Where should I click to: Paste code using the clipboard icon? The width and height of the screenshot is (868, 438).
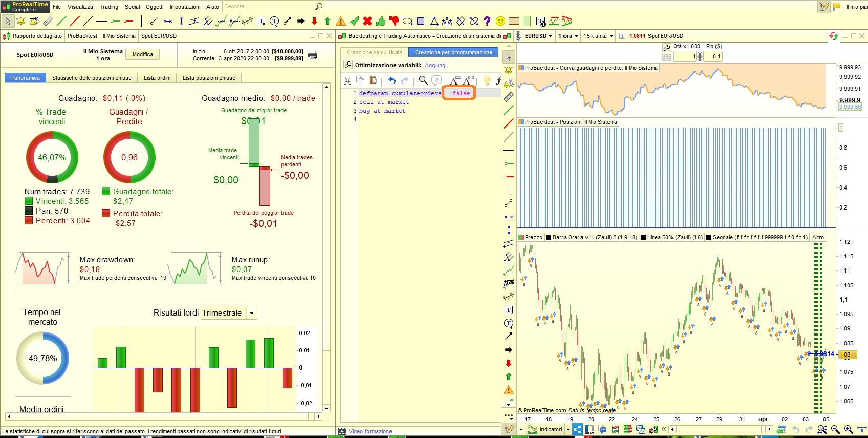coord(373,80)
